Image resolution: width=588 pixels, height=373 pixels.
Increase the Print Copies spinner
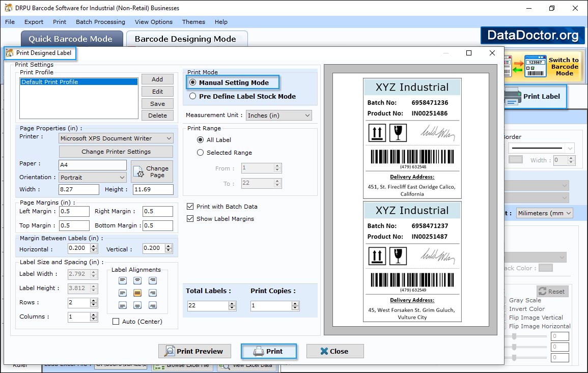pyautogui.click(x=295, y=304)
